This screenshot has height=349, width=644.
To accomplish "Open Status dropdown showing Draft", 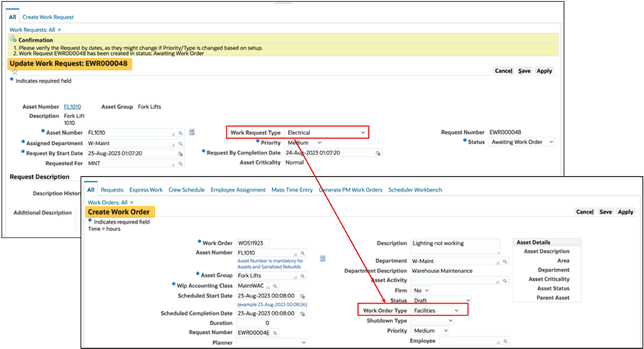I will (x=441, y=300).
